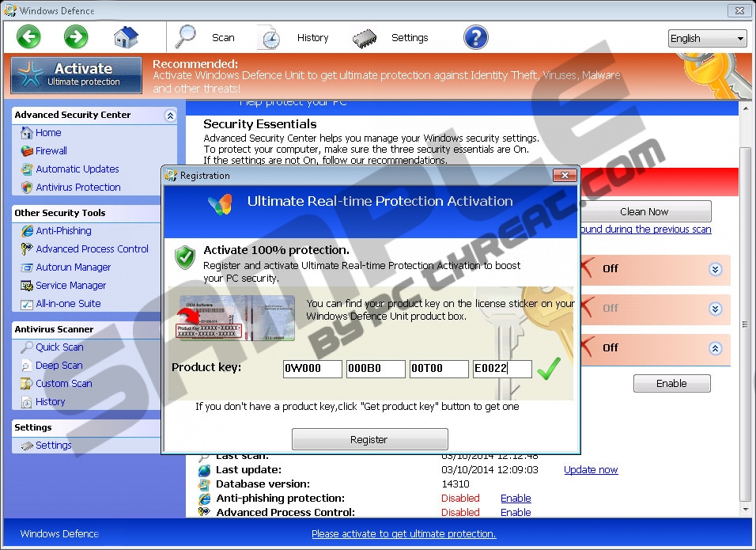Click the Home icon in sidebar
Screen dimensions: 756x550
coord(27,132)
